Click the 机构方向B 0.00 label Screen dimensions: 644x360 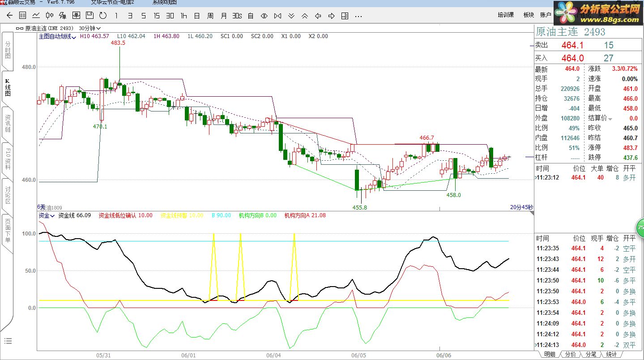pos(258,215)
